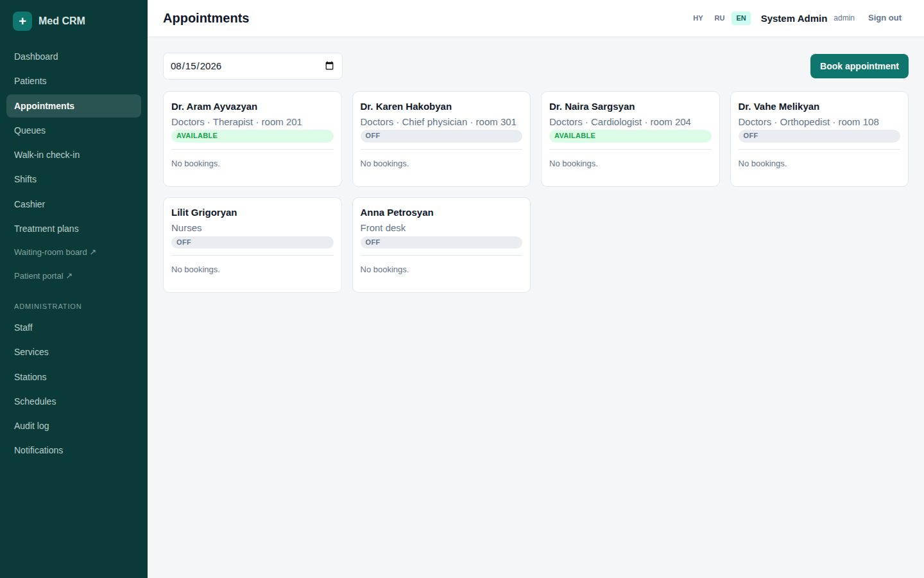The image size is (924, 578).
Task: Open the Stations page
Action: [74, 377]
